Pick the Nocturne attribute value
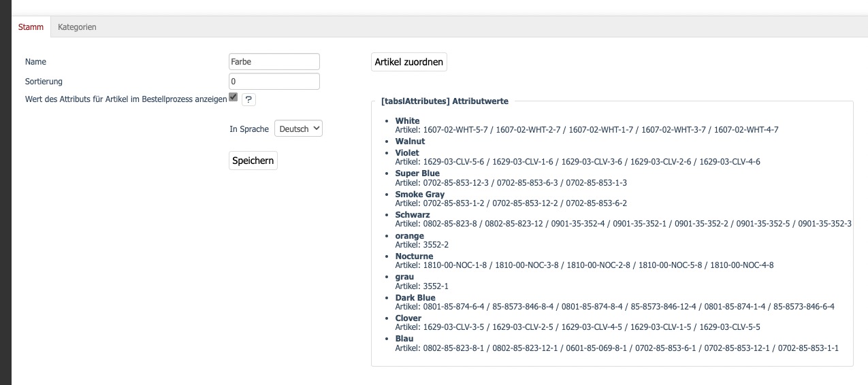The width and height of the screenshot is (868, 385). [x=414, y=256]
